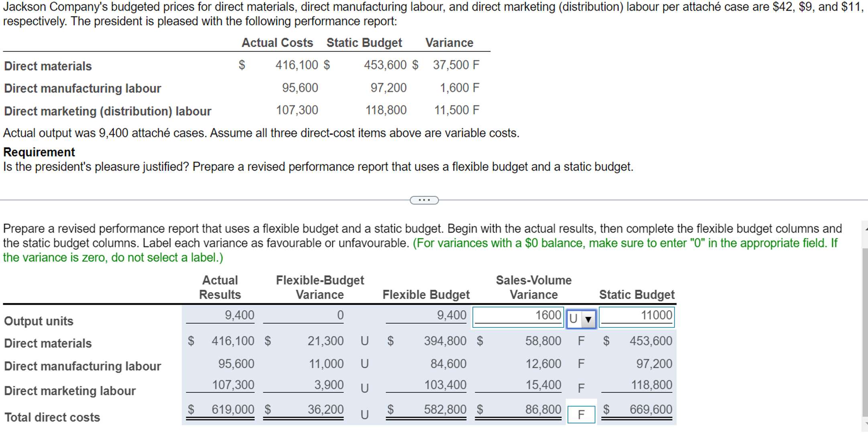868x443 pixels.
Task: Click the 37,500 F variance in top report
Action: click(456, 65)
